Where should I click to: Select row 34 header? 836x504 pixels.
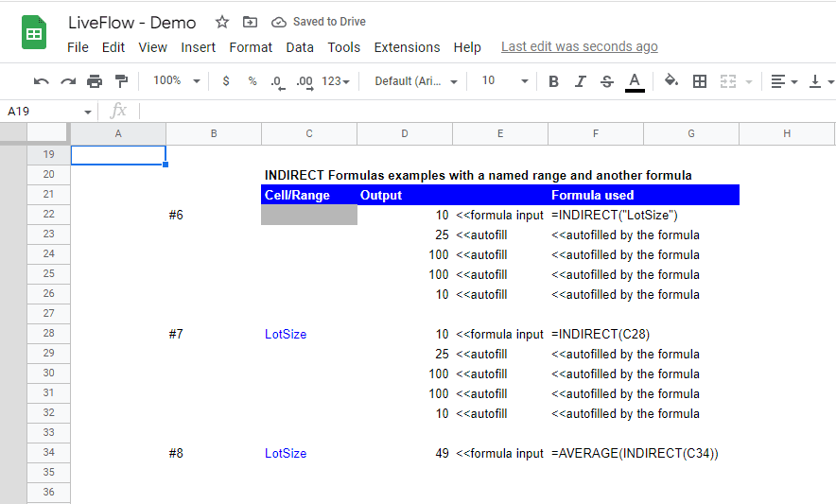pos(48,453)
